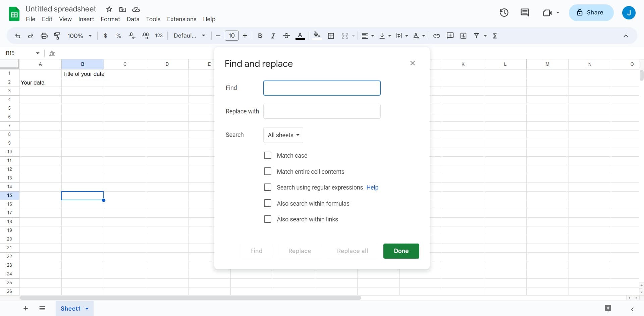
Task: Apply strikethrough formatting
Action: 286,36
